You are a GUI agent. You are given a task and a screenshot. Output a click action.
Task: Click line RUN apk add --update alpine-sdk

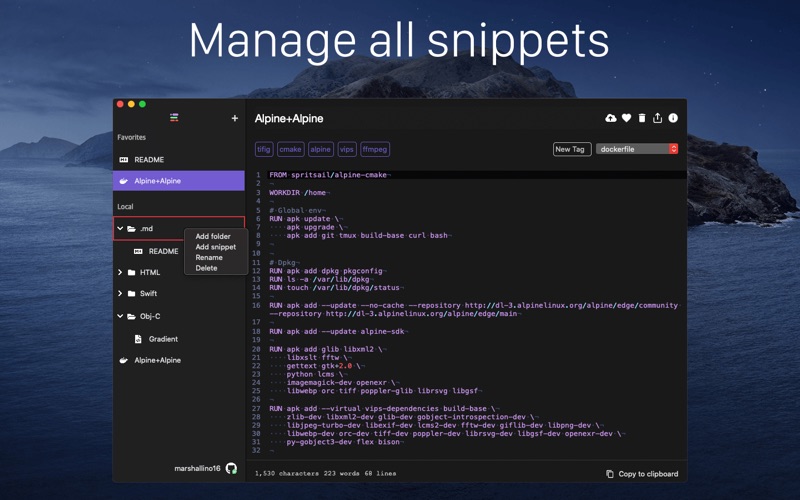[x=338, y=332]
